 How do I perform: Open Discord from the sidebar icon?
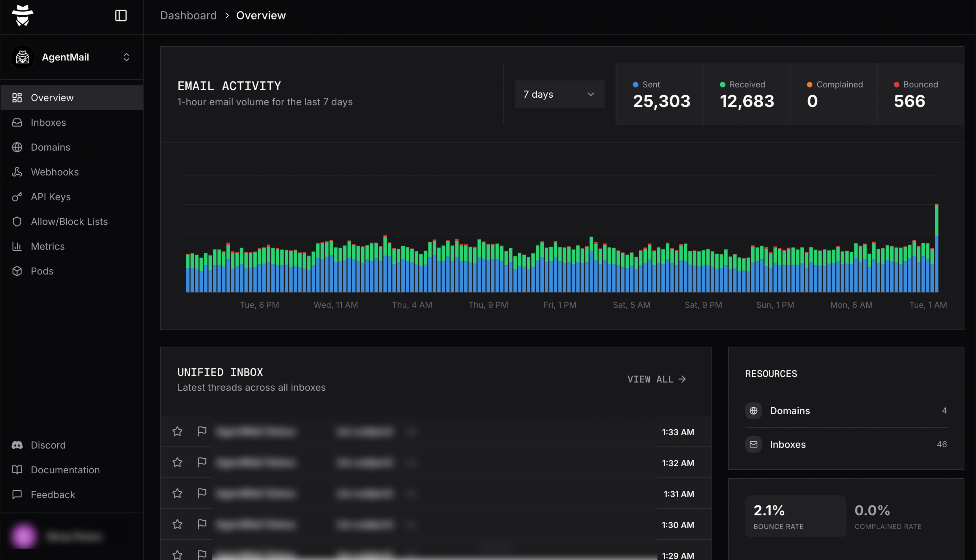pos(17,445)
